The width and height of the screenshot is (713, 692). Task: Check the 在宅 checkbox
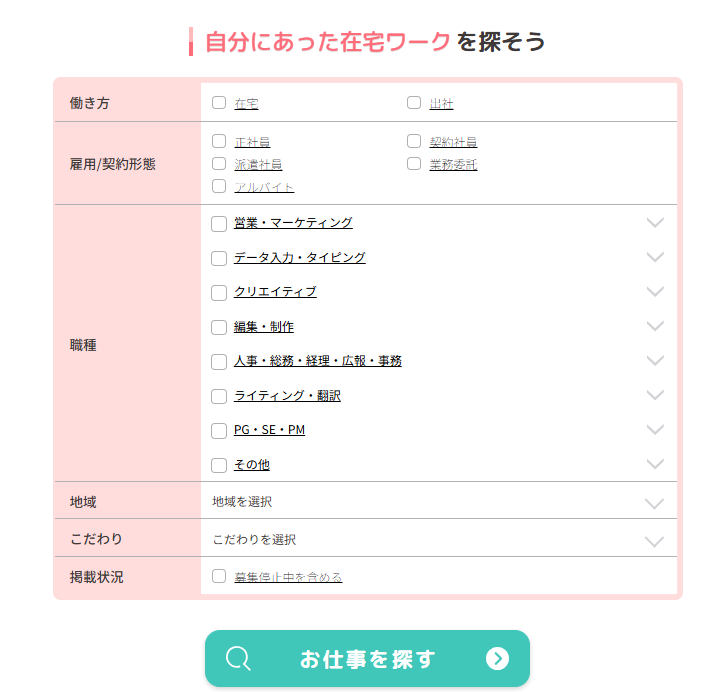click(x=219, y=102)
